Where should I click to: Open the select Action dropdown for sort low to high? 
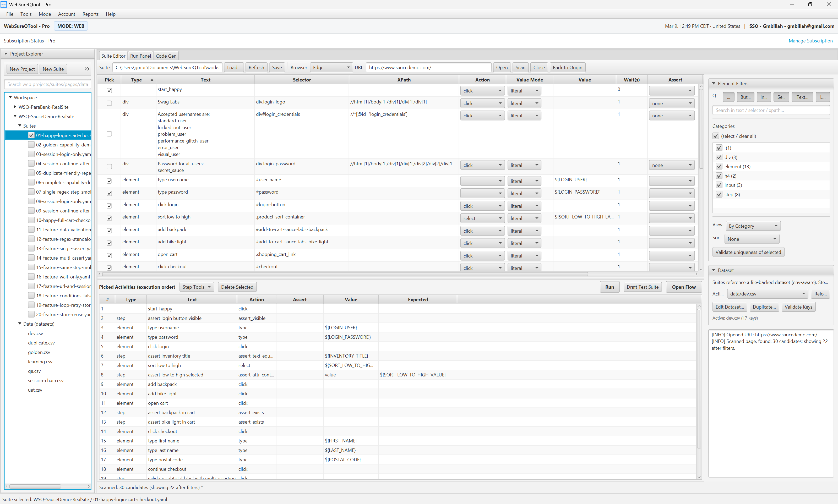click(482, 218)
